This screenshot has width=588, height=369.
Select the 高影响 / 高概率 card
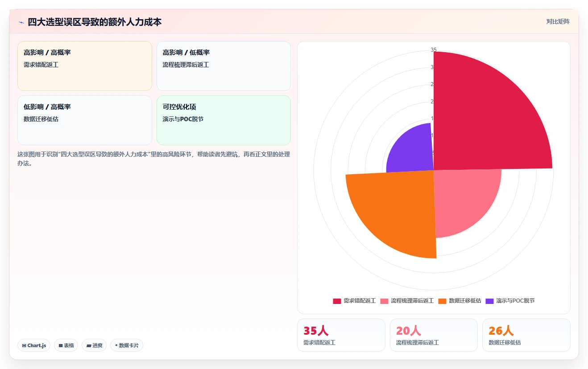point(85,66)
